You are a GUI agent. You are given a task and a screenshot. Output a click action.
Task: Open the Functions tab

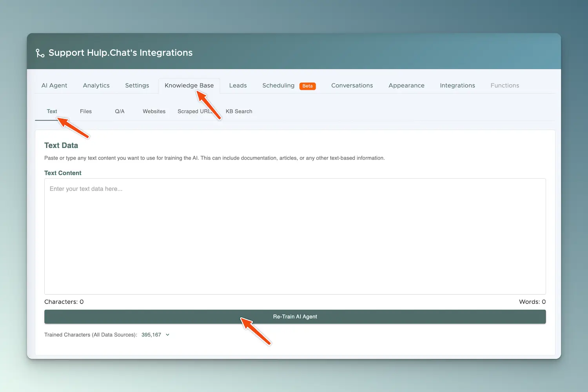(x=505, y=85)
